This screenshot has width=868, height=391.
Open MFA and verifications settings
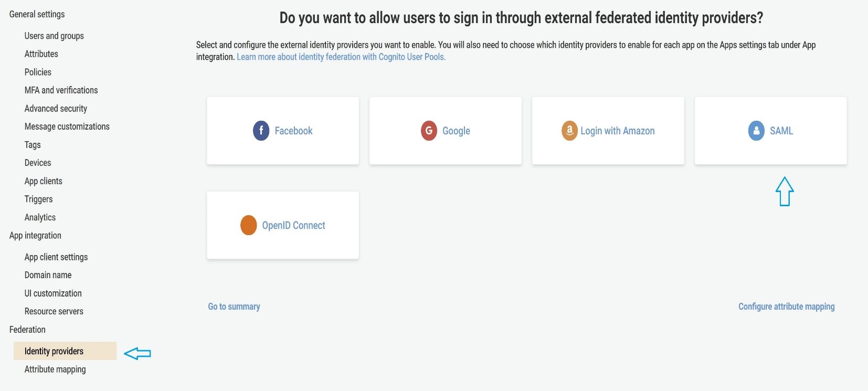[61, 90]
